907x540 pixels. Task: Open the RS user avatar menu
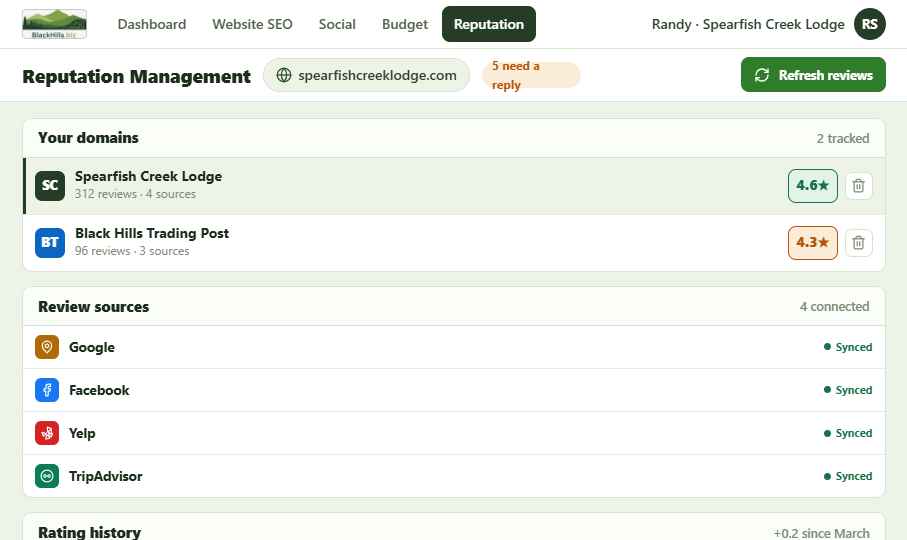pos(869,24)
